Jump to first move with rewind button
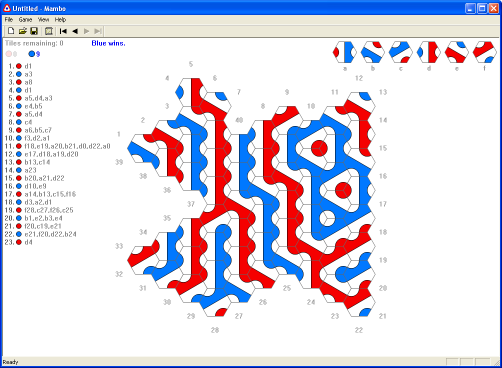The height and width of the screenshot is (368, 502). click(63, 31)
